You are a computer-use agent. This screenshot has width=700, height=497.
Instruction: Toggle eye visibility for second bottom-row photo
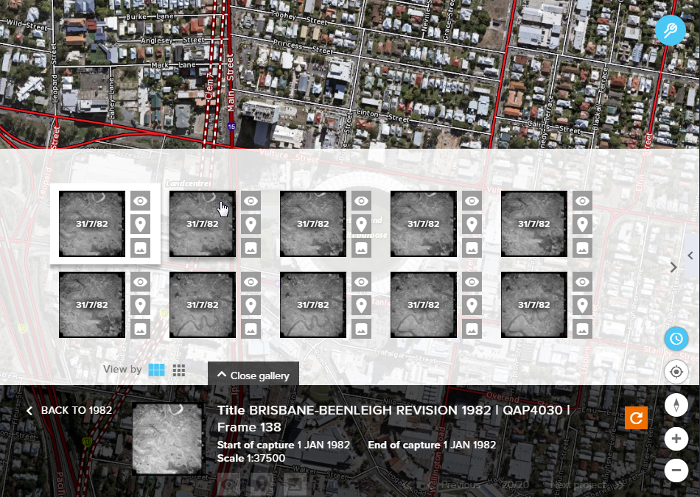click(251, 282)
